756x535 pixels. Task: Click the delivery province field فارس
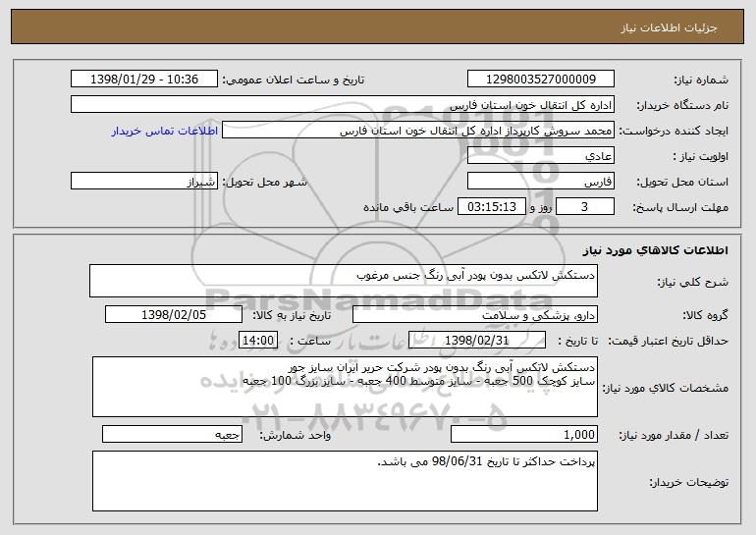pos(540,182)
